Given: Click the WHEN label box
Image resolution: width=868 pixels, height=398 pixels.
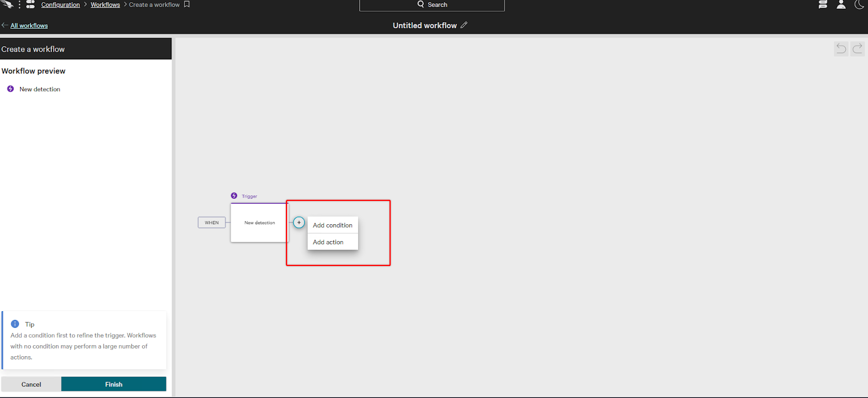Looking at the screenshot, I should pos(212,223).
